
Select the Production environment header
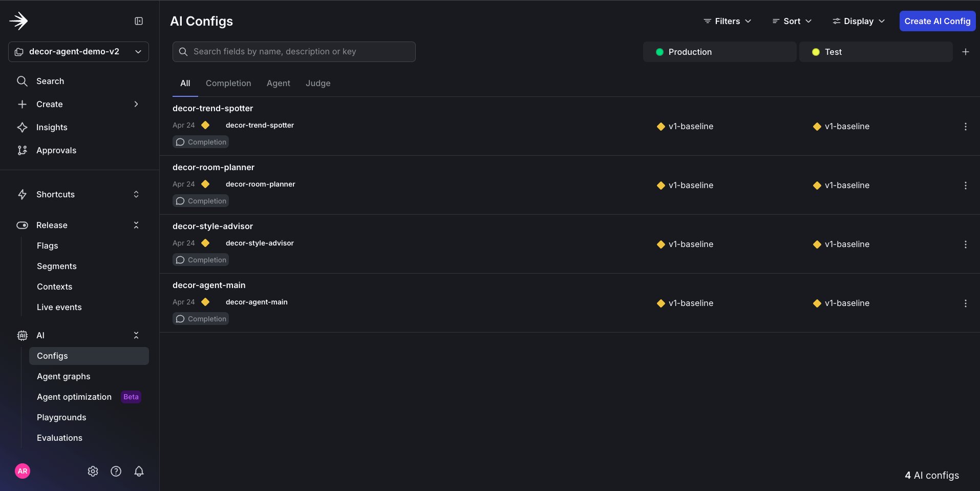pos(719,52)
